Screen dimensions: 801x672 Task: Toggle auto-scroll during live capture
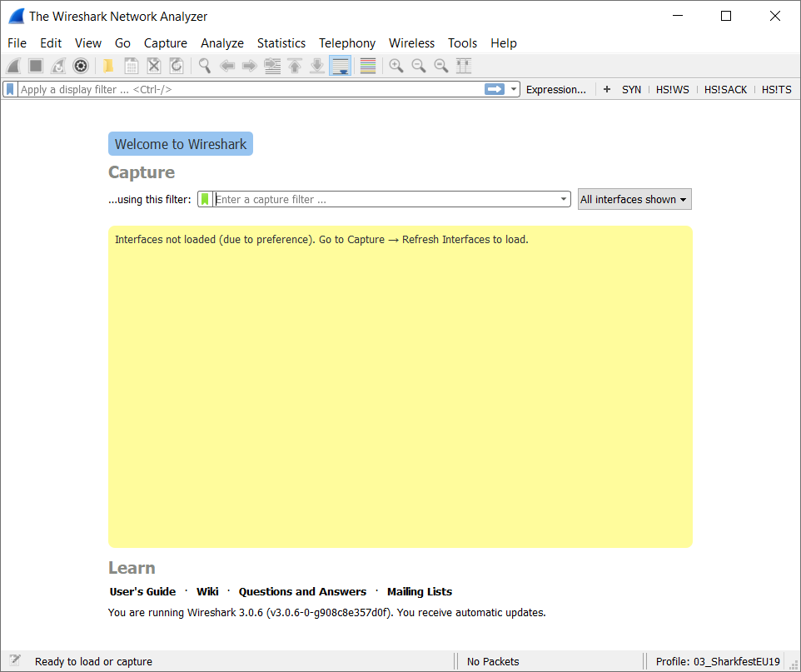(340, 66)
